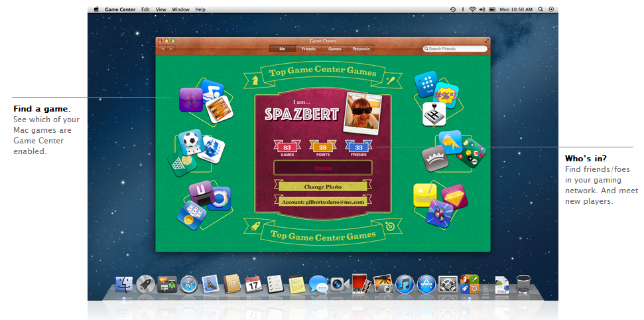The image size is (644, 320).
Task: Open the Edit menu
Action: coord(145,9)
